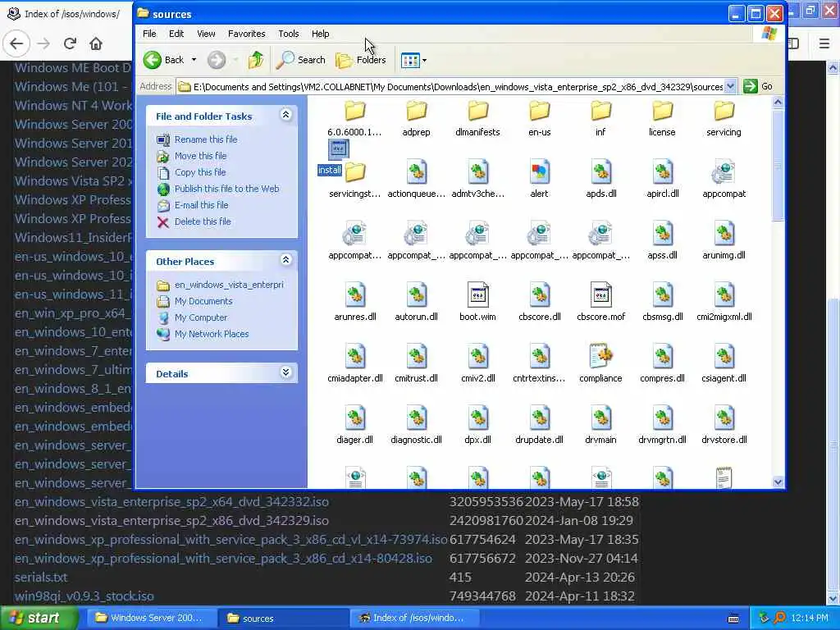Expand the Details panel
840x630 pixels.
[x=286, y=372]
